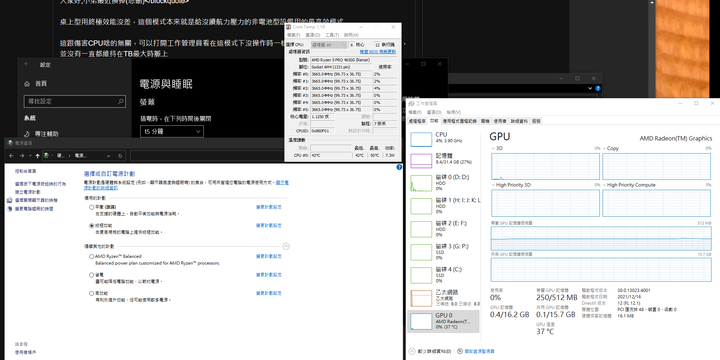This screenshot has height=360, width=720.
Task: Go forward in Power Options window
Action: [21, 156]
